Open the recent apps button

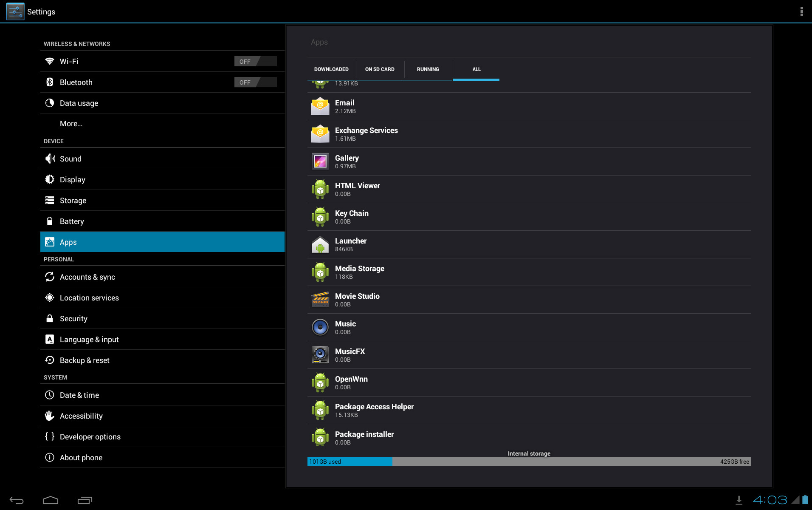pyautogui.click(x=85, y=500)
